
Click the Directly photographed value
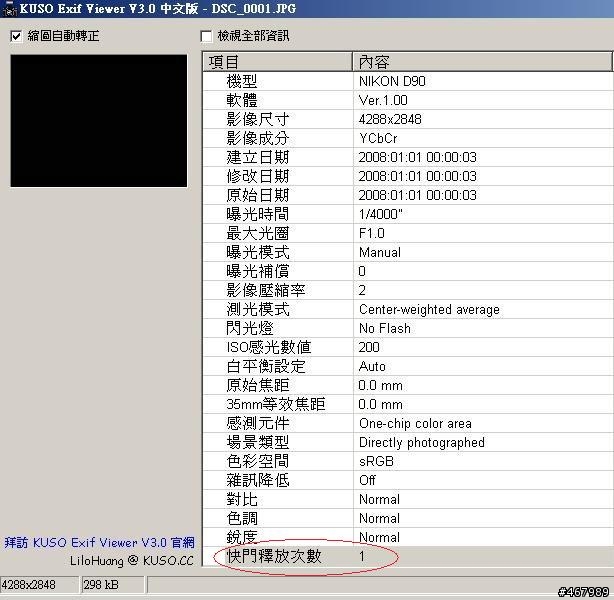tap(422, 443)
